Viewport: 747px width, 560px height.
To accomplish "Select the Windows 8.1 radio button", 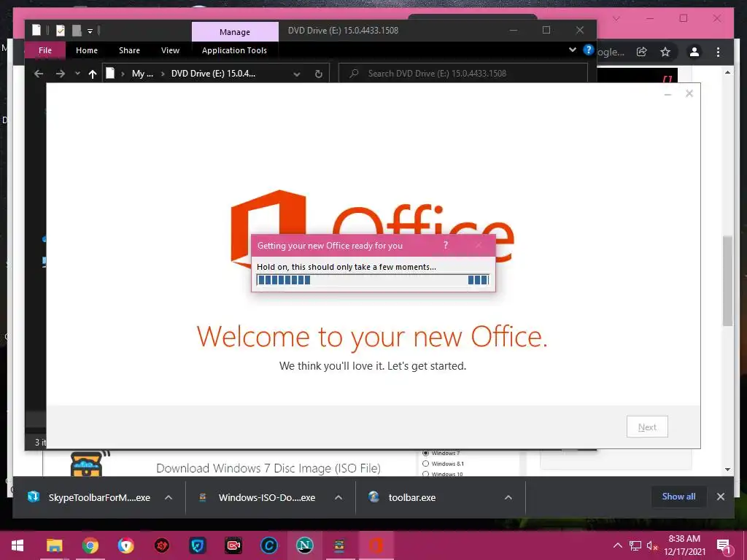I will [426, 463].
